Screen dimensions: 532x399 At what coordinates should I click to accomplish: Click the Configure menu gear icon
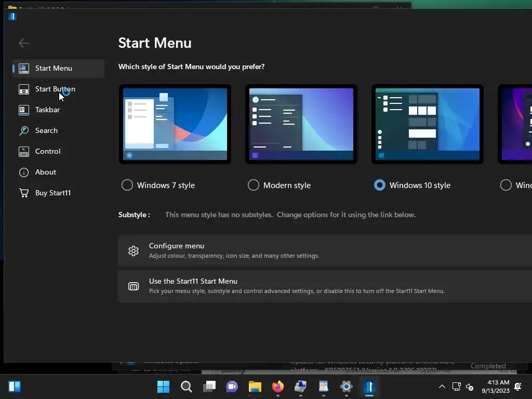[x=134, y=251]
